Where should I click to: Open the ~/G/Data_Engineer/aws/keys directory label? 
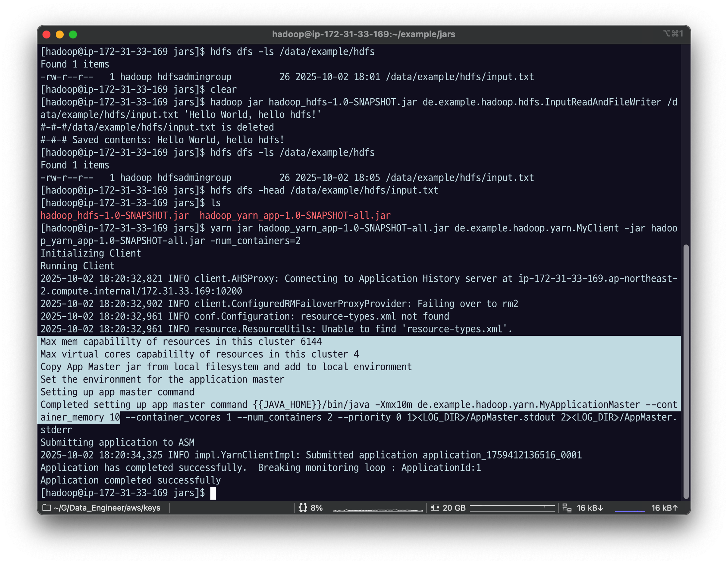(x=107, y=508)
